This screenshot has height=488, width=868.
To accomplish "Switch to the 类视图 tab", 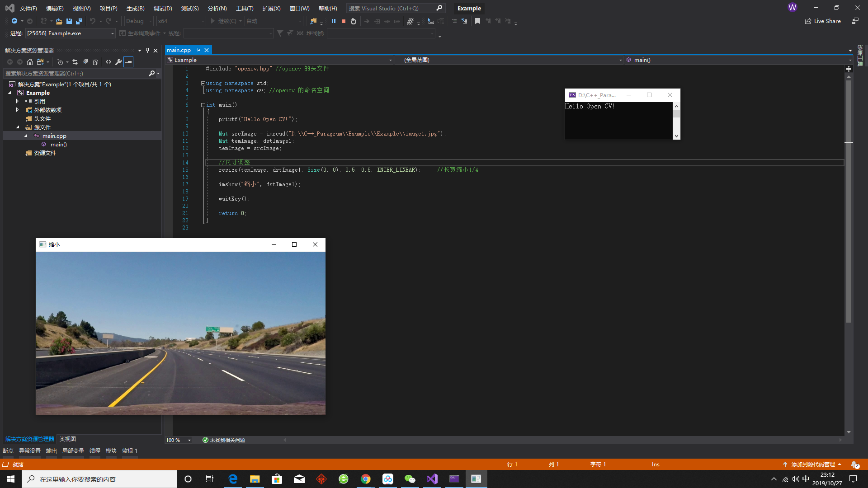I will click(67, 439).
